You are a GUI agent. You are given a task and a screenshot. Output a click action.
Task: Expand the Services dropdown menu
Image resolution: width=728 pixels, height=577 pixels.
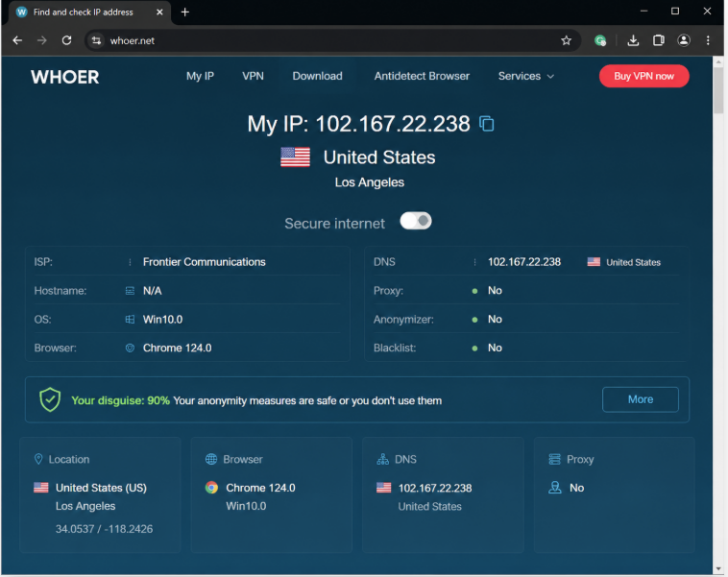526,76
